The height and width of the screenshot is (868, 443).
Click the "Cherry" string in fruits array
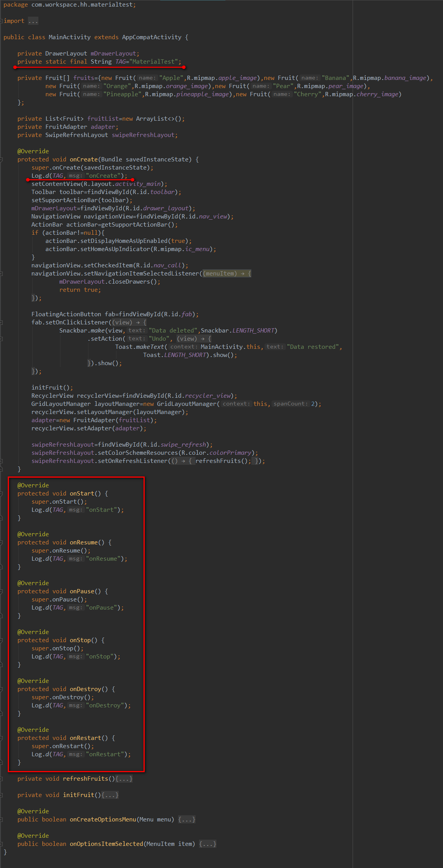308,94
